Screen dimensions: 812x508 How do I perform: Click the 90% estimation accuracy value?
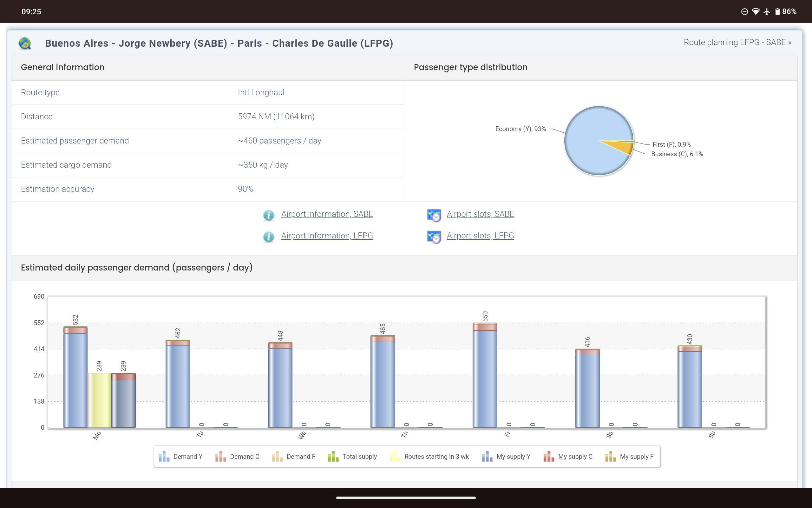click(245, 189)
